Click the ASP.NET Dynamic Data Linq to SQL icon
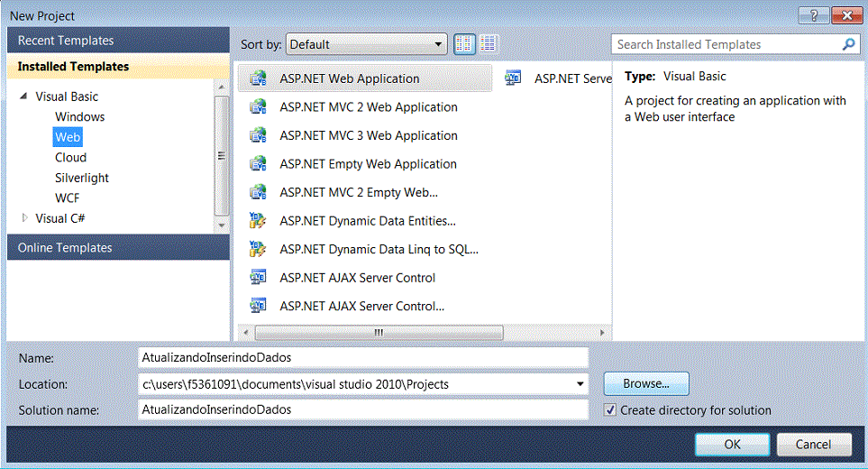Screen dimensions: 868x469 coord(259,249)
